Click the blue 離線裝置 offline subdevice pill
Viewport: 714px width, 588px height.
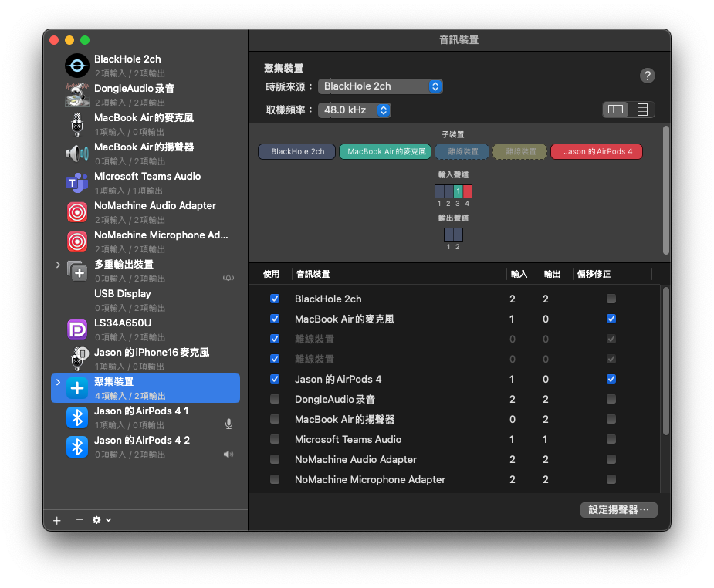462,151
